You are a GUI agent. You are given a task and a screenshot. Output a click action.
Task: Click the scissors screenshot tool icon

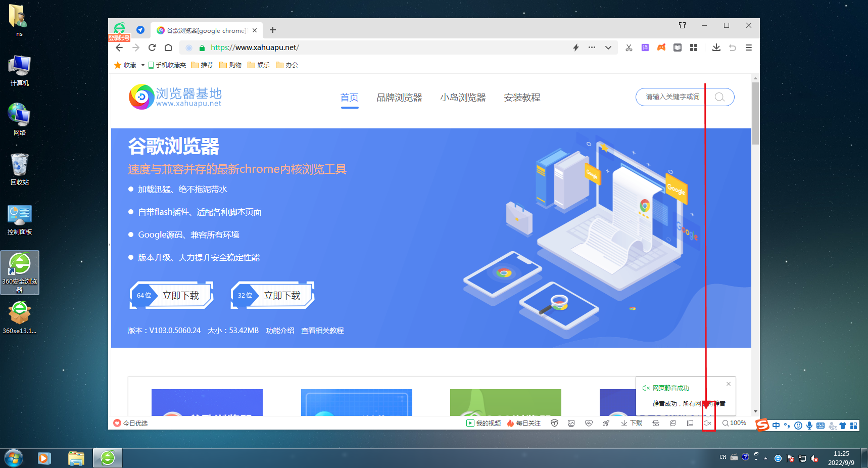pos(629,48)
